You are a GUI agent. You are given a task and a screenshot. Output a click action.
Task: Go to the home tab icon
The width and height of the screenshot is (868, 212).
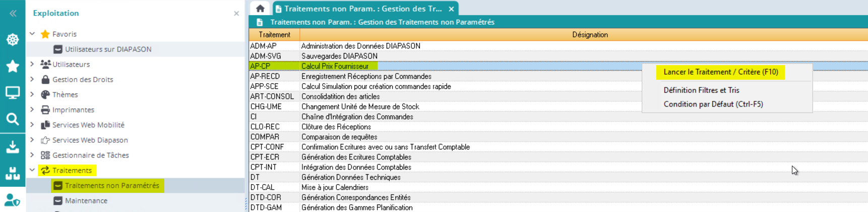click(260, 9)
